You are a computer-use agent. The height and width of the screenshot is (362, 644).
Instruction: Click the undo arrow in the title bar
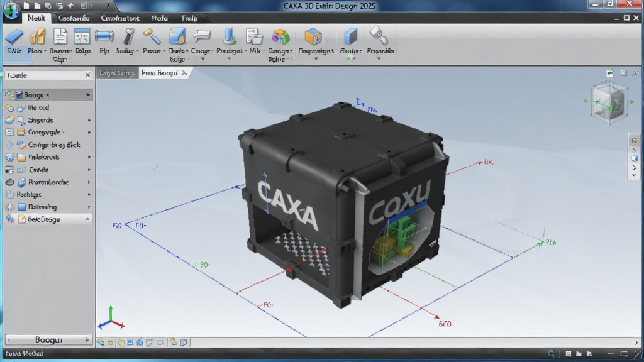[x=60, y=5]
